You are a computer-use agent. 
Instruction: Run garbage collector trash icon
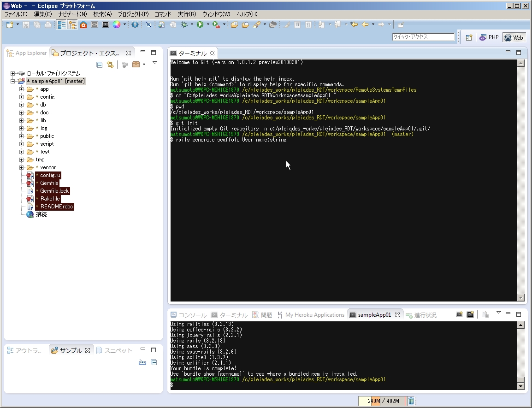point(411,401)
